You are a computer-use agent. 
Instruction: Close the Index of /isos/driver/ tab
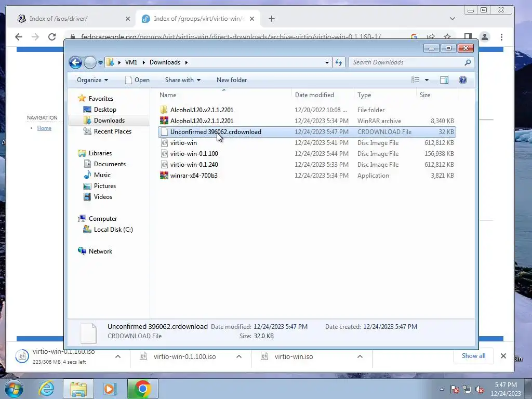(x=128, y=19)
